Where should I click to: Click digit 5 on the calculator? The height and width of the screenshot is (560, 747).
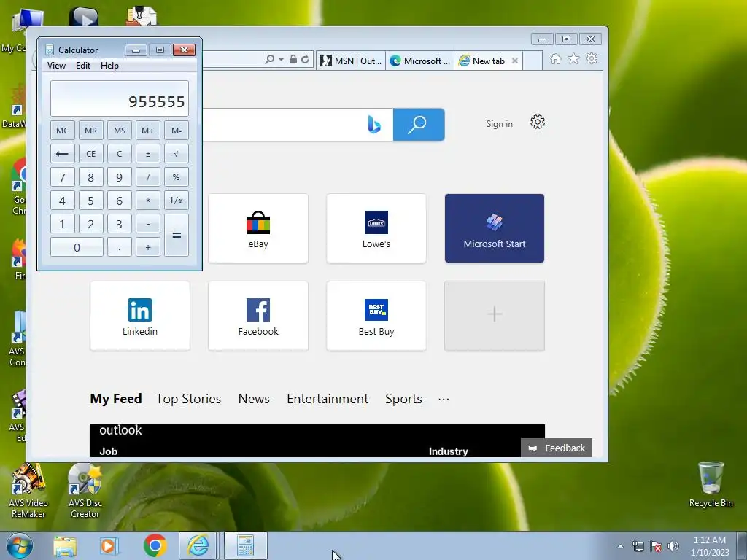[91, 201]
